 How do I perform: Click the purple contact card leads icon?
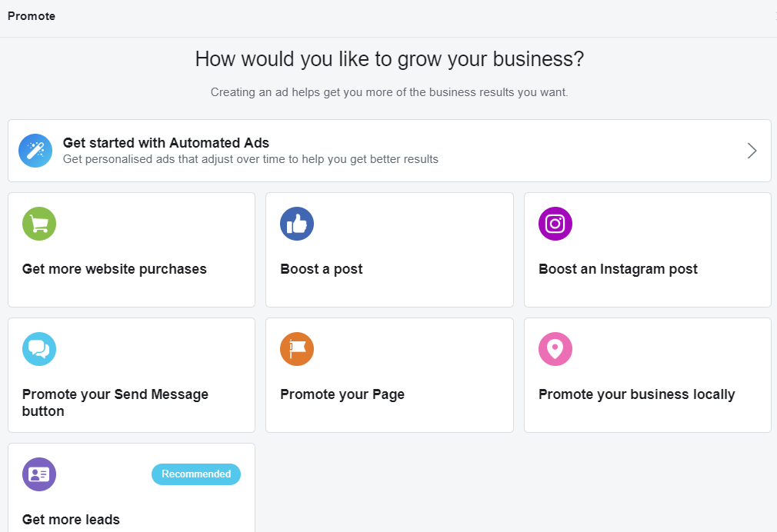(x=39, y=474)
